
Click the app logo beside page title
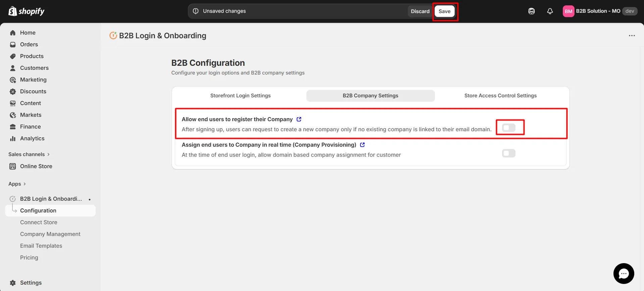click(x=113, y=35)
